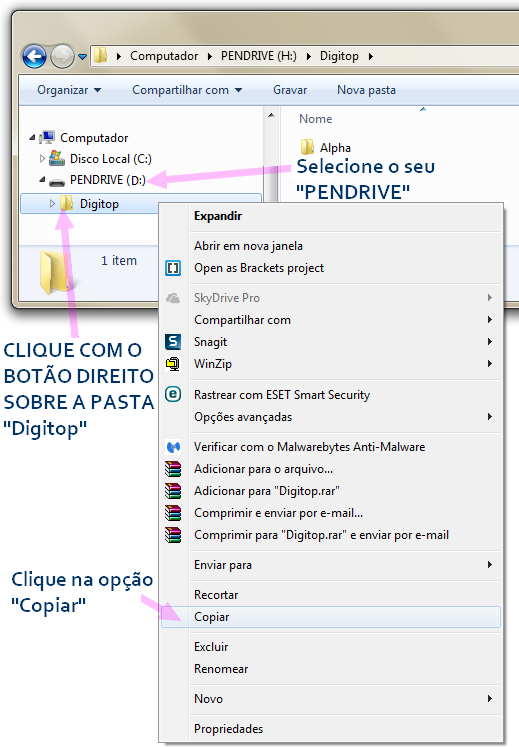The image size is (519, 747).
Task: Click the Brackets icon beside Open as Brackets project
Action: [x=173, y=268]
